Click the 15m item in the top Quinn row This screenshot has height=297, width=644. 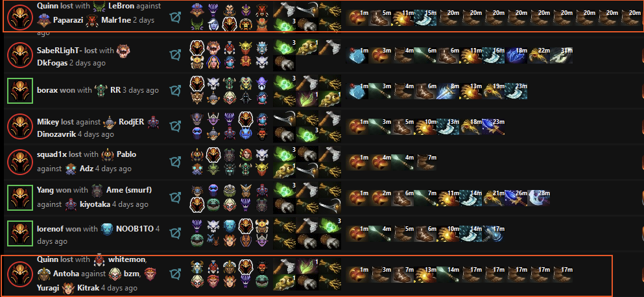click(425, 19)
